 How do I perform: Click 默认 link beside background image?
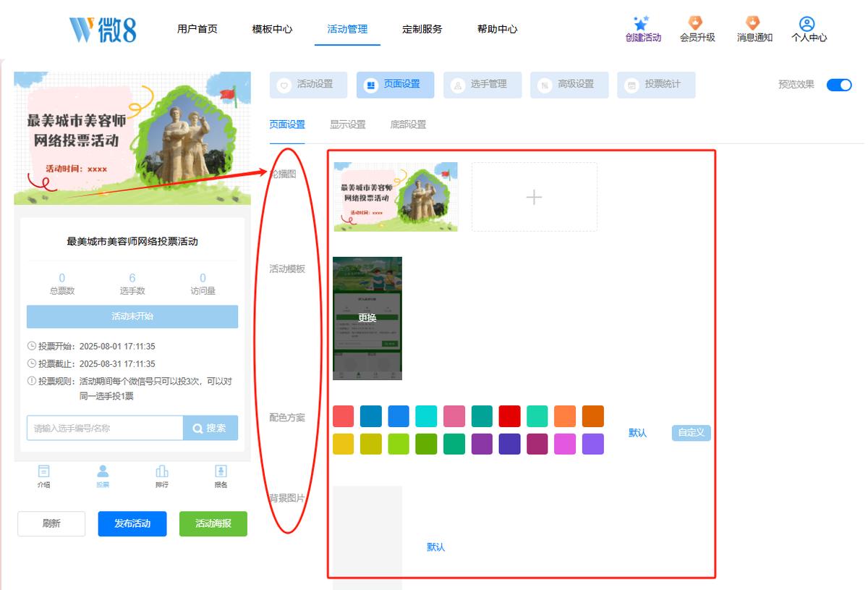[x=436, y=547]
